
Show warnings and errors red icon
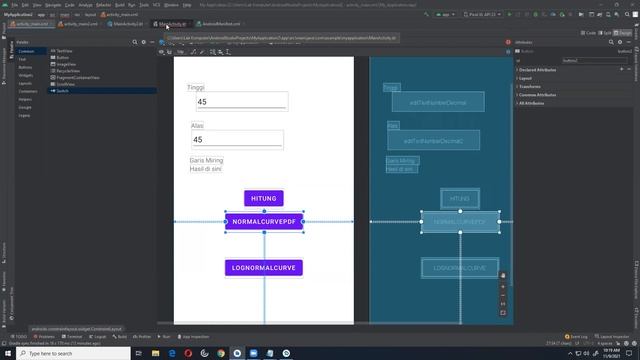pyautogui.click(x=508, y=42)
